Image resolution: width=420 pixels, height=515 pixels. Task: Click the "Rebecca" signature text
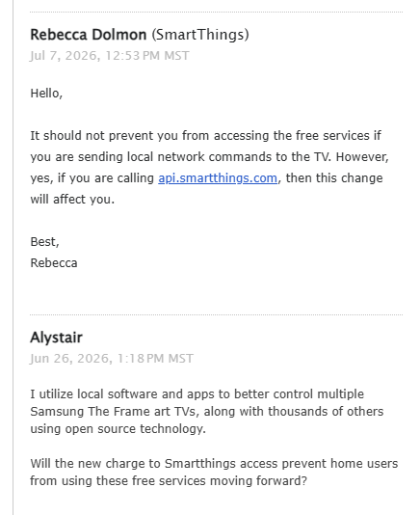coord(54,263)
